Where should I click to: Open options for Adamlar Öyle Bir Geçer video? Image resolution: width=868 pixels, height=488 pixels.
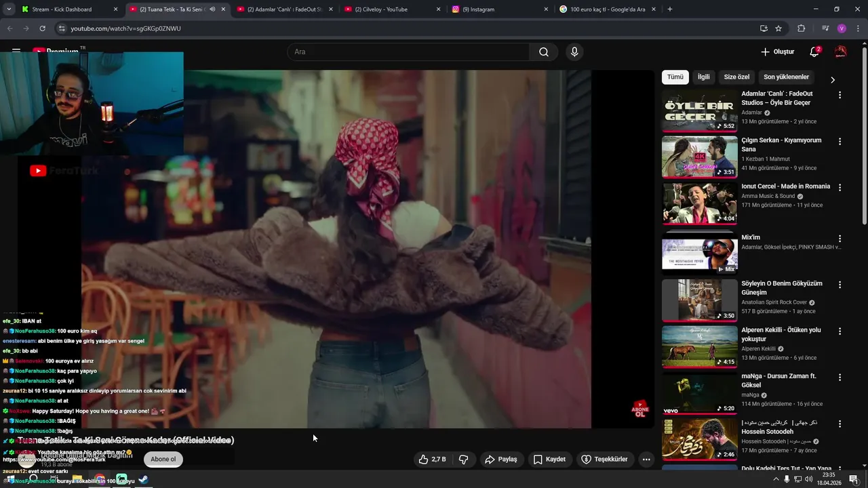(x=840, y=95)
